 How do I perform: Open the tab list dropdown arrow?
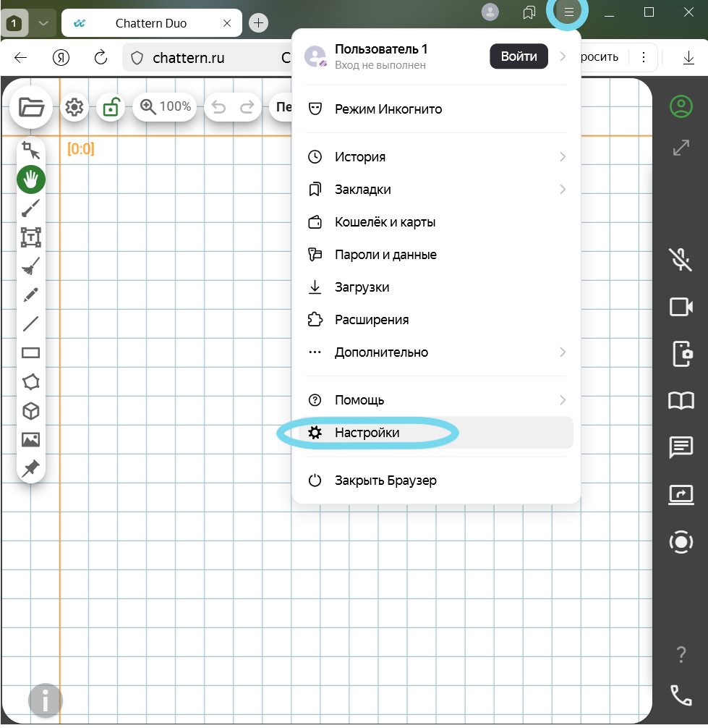click(x=43, y=23)
